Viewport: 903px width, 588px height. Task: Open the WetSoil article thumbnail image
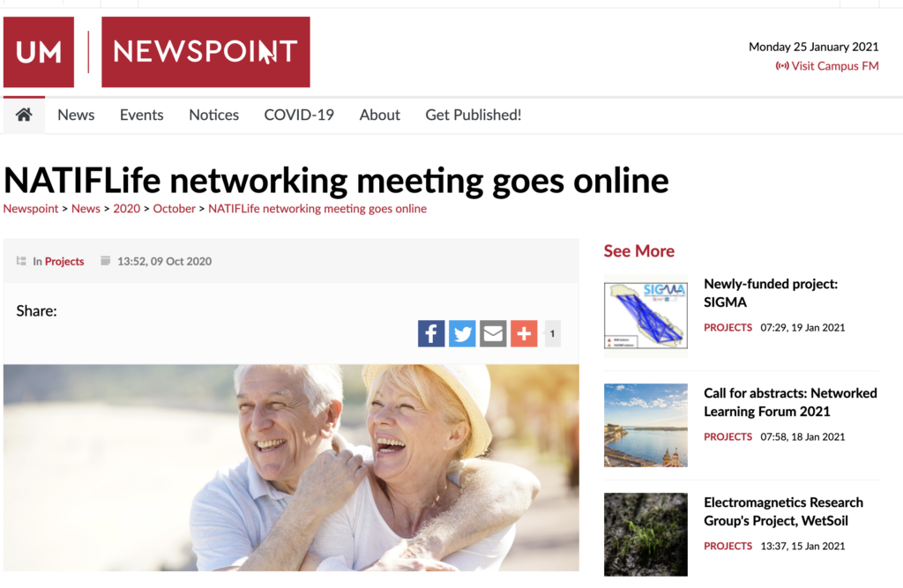tap(646, 534)
